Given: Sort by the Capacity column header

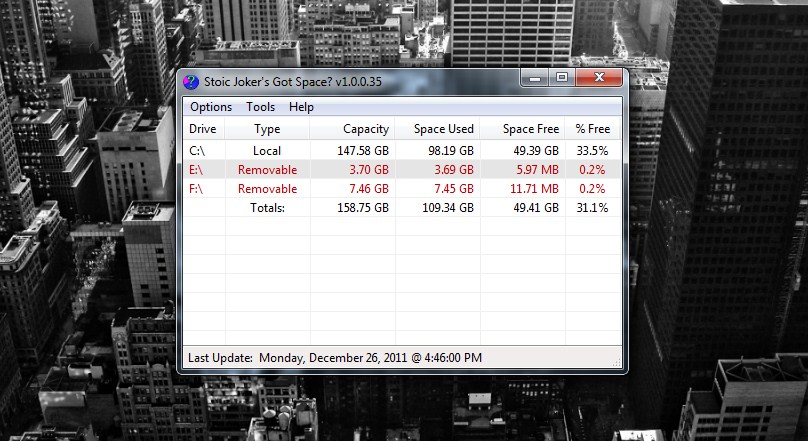Looking at the screenshot, I should pos(352,129).
